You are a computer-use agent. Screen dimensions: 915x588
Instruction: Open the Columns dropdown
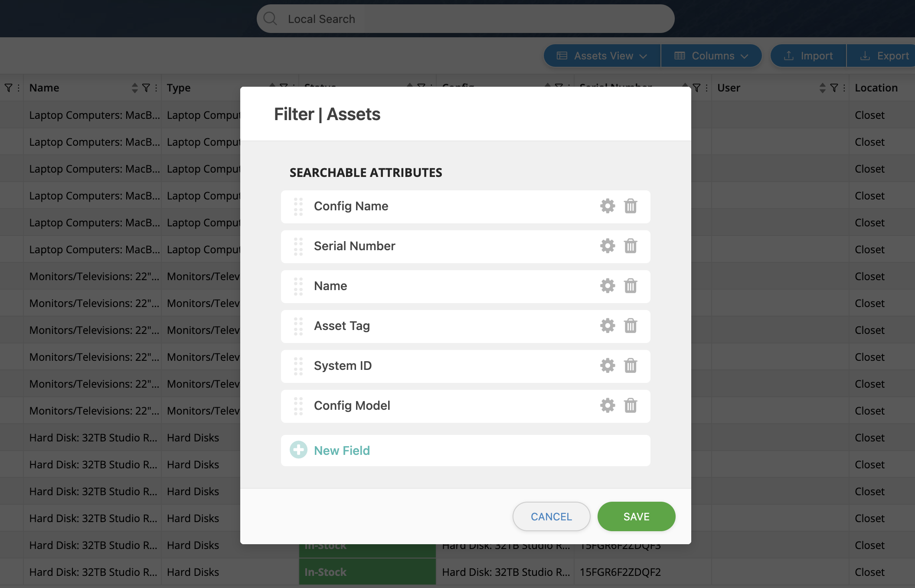tap(711, 56)
